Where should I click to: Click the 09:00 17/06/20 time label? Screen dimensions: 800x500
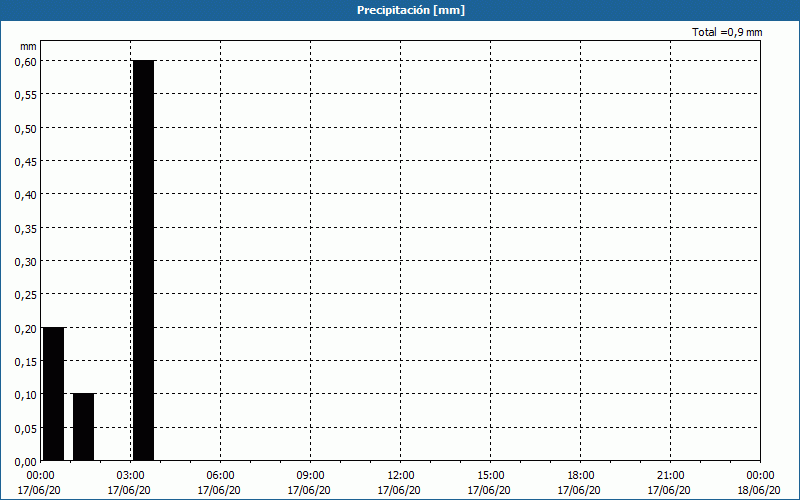[309, 483]
